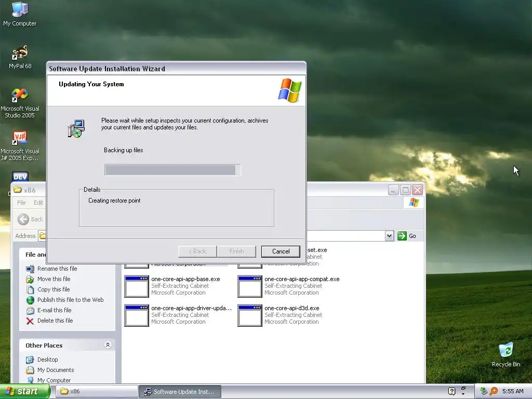The width and height of the screenshot is (532, 399).
Task: Select Copy this file task
Action: [54, 289]
